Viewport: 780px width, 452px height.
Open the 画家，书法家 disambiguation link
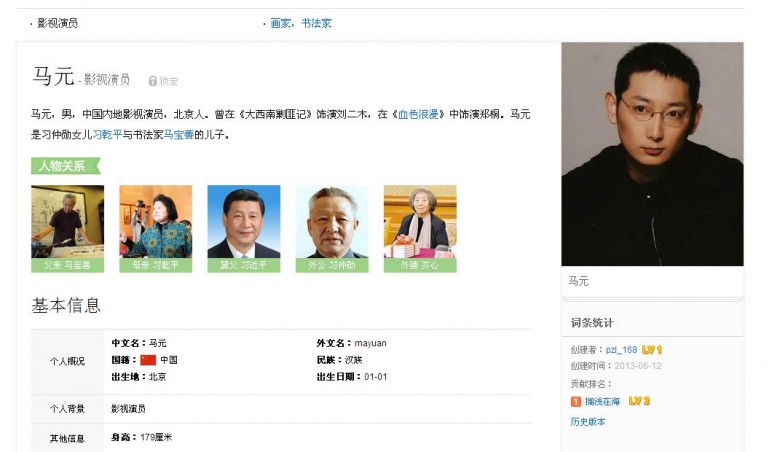pos(301,23)
